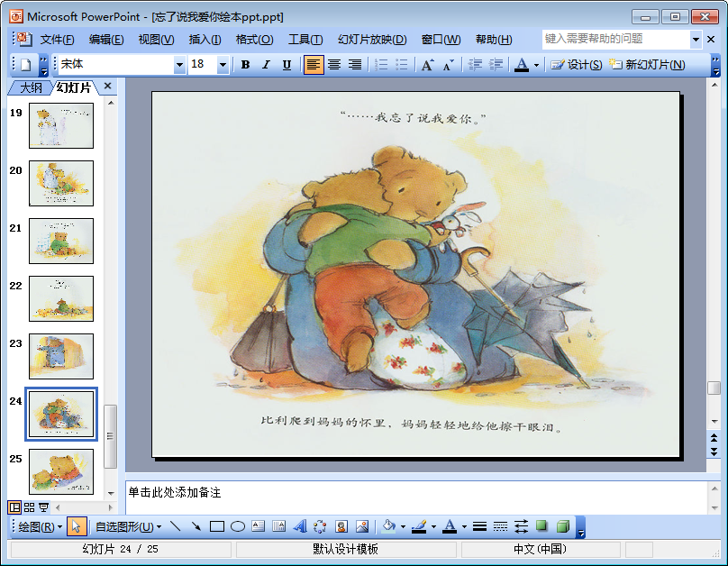Screen dimensions: 728x566
Task: Open the 编辑(E) menu
Action: tap(106, 40)
